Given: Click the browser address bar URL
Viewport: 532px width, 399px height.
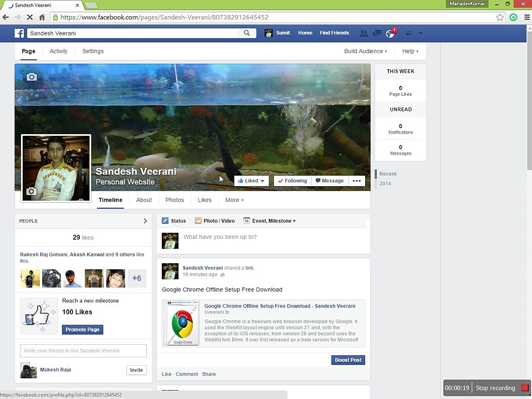Looking at the screenshot, I should (x=164, y=17).
